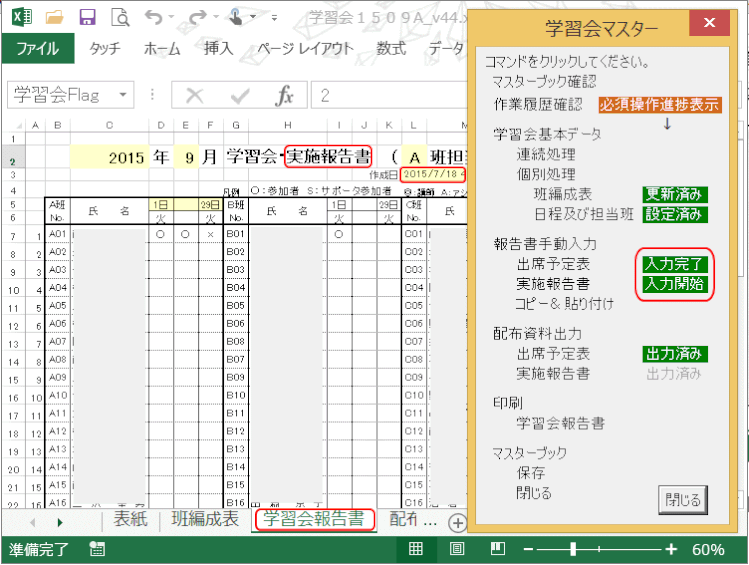Image resolution: width=749 pixels, height=565 pixels.
Task: Click マスターブック 保存 command
Action: 530,473
